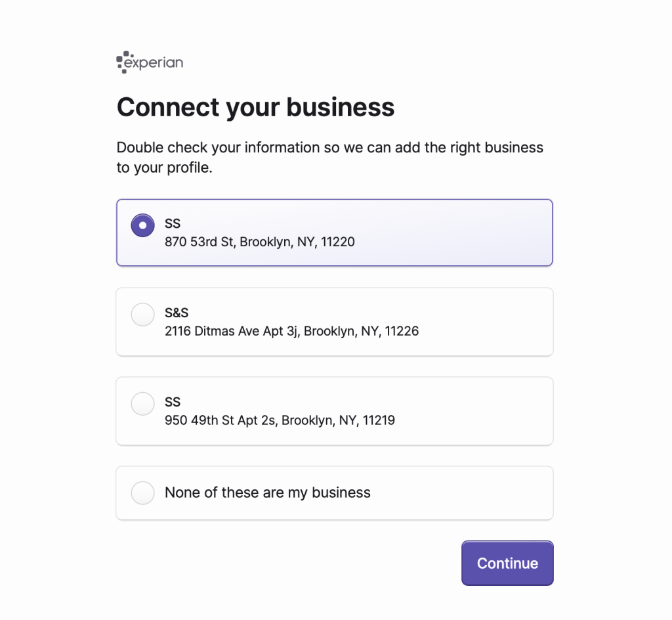
Task: Click address 870 53rd St, Brooklyn, NY, 11220
Action: [259, 242]
